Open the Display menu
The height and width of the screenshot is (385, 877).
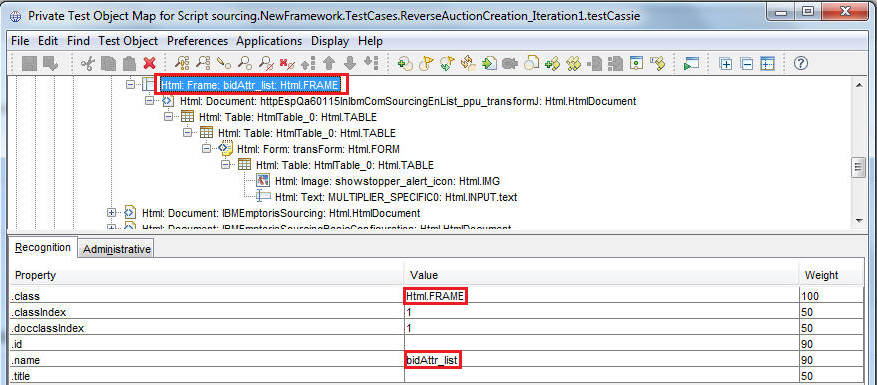[330, 41]
